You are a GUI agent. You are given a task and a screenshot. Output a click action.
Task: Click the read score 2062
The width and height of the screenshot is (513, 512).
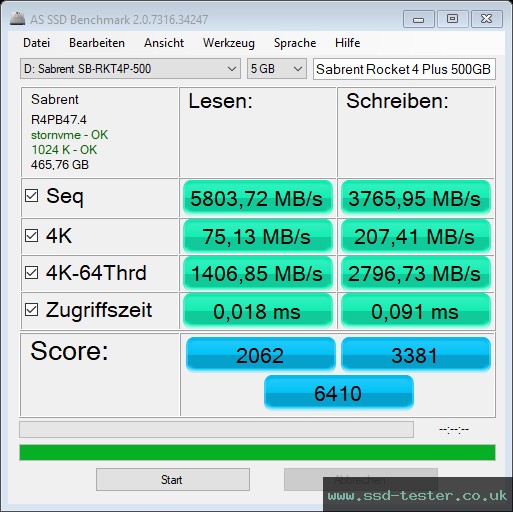(x=260, y=355)
